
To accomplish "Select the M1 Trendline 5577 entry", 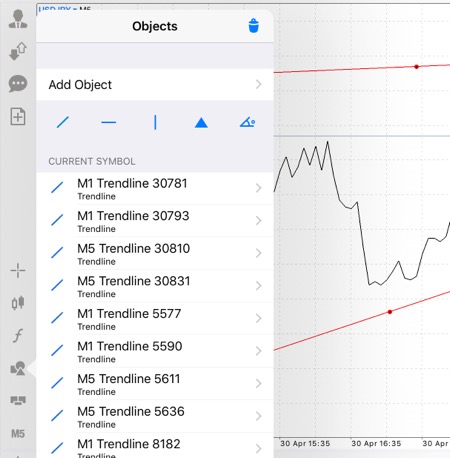I will (155, 319).
